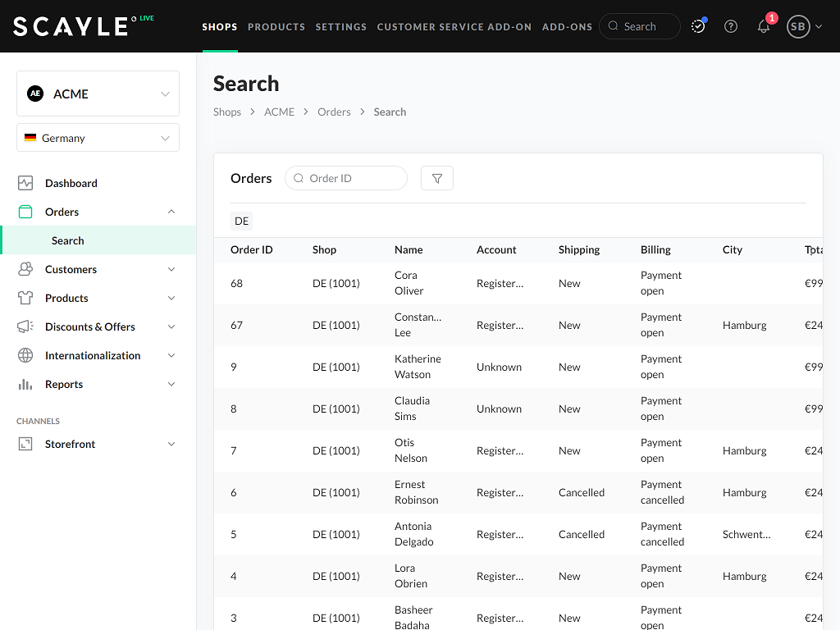Open the ADD-ONS menu in top navigation

[567, 26]
